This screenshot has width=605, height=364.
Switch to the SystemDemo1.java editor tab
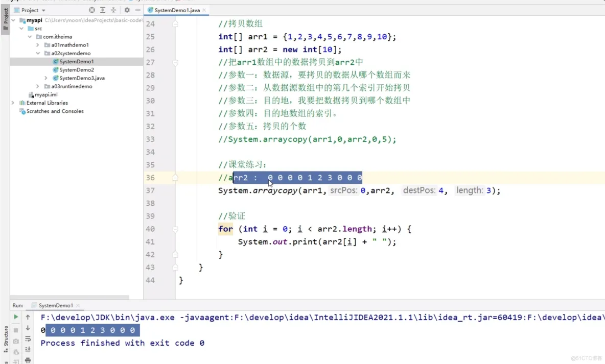(176, 9)
